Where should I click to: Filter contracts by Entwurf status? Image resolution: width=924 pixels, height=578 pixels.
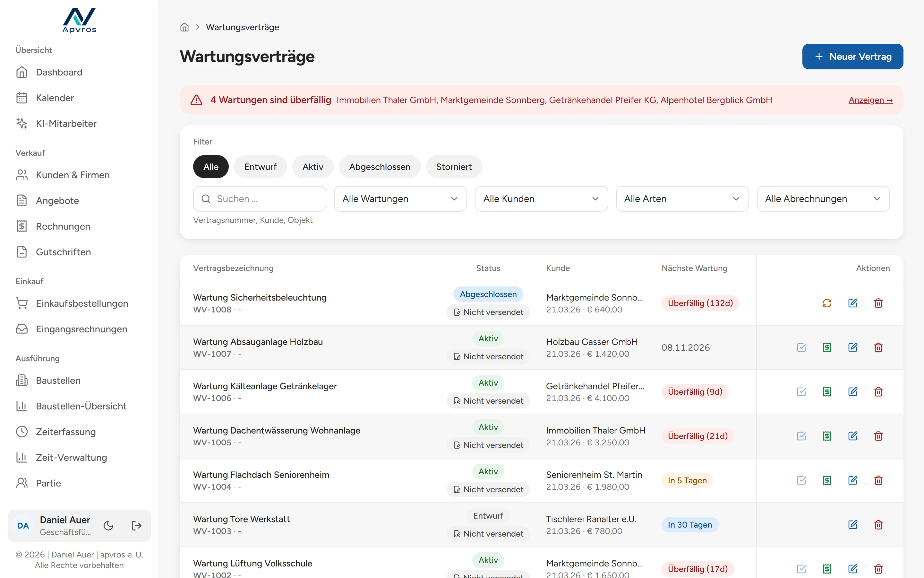coord(261,167)
